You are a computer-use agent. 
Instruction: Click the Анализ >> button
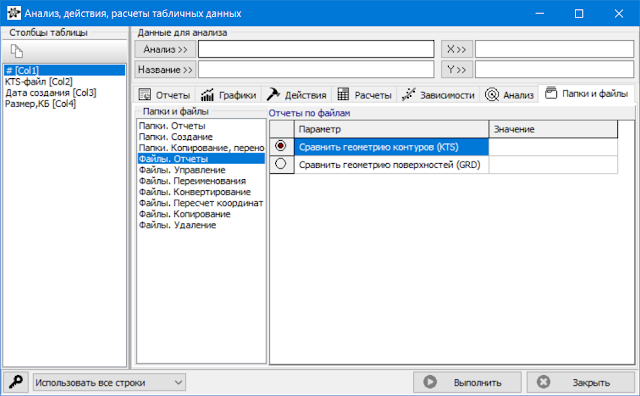pos(165,49)
